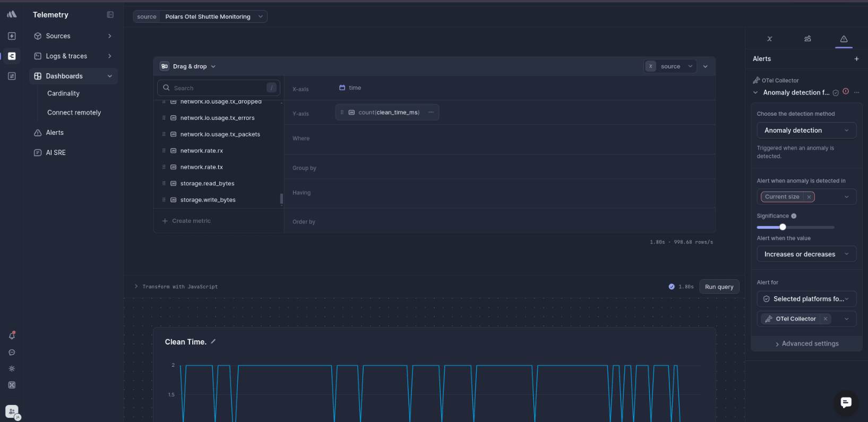Open options menu for count(clean_time_ms) chip

pyautogui.click(x=431, y=113)
